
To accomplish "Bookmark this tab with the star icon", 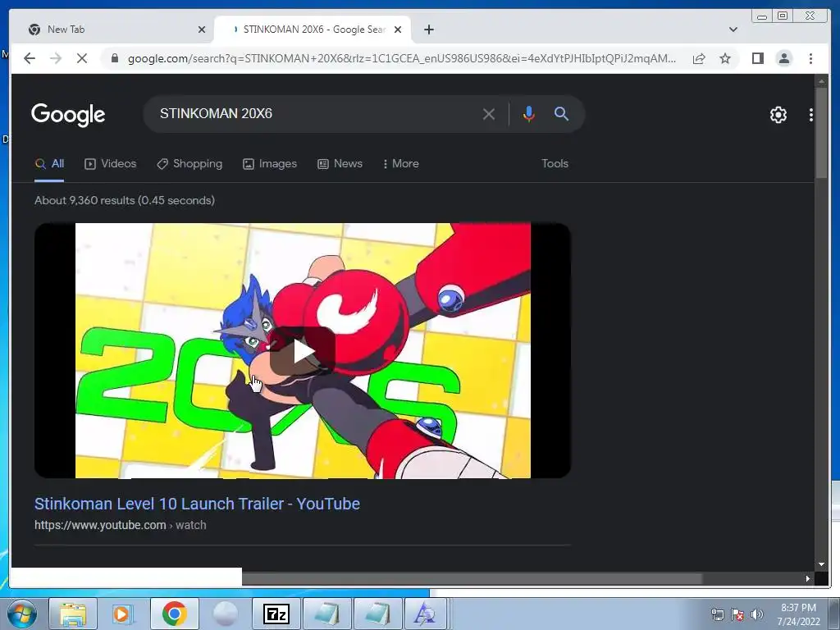I will (x=725, y=58).
